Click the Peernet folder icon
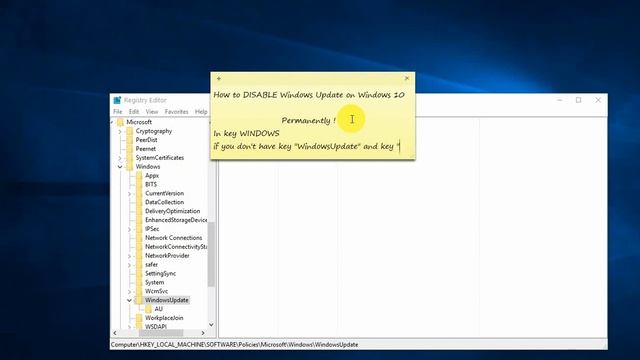 [x=130, y=149]
